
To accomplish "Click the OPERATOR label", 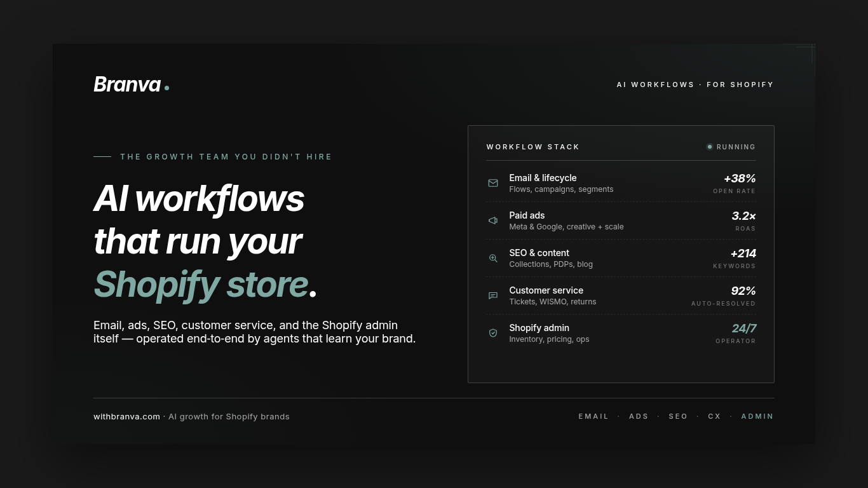I will 736,341.
